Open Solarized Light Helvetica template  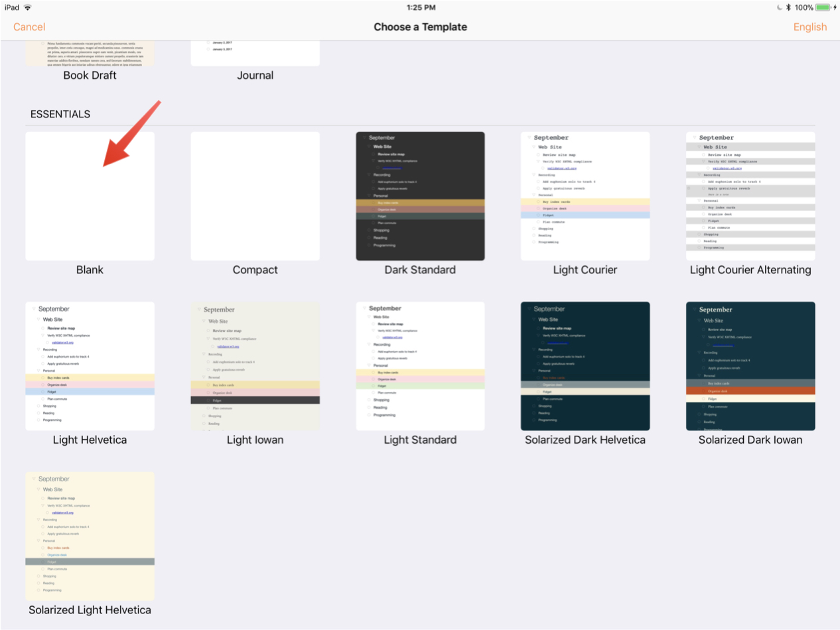[x=90, y=536]
